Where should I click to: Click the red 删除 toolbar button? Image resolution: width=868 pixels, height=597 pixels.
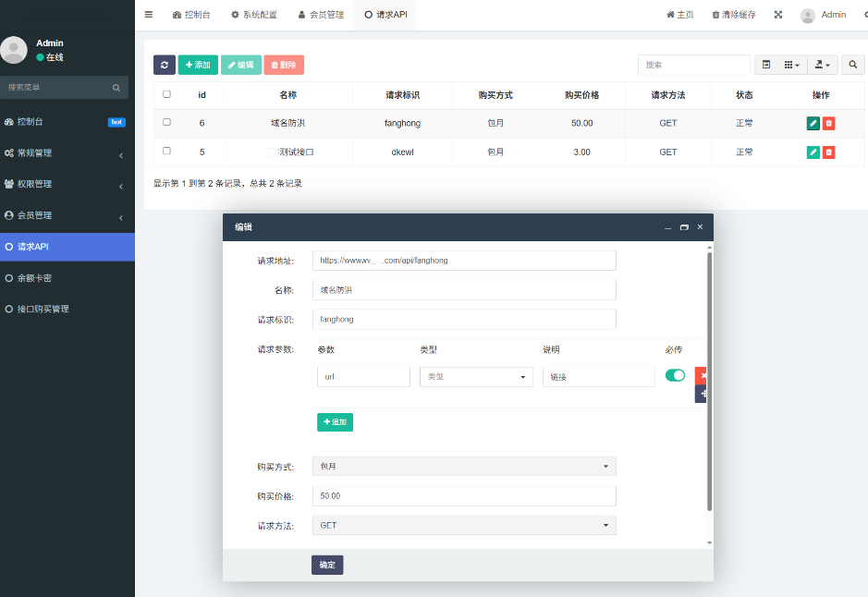point(284,65)
